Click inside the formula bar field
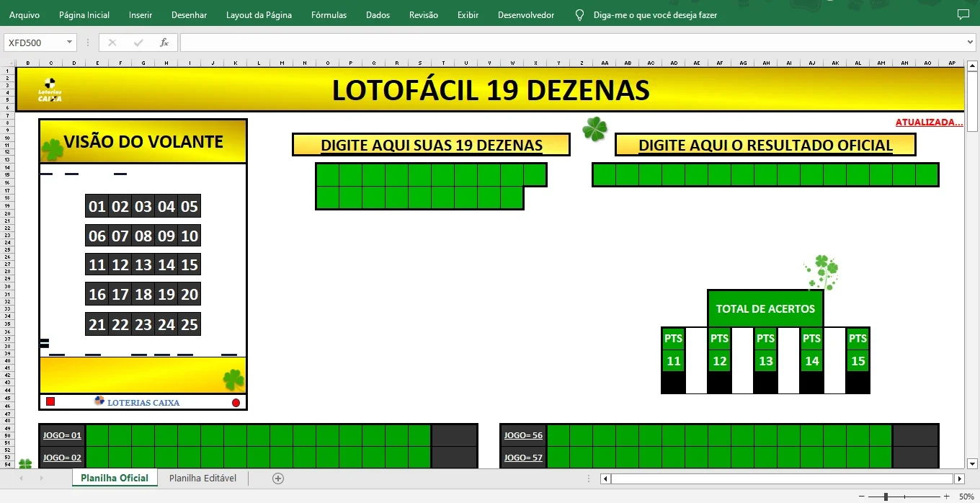Image resolution: width=980 pixels, height=503 pixels. pyautogui.click(x=573, y=43)
